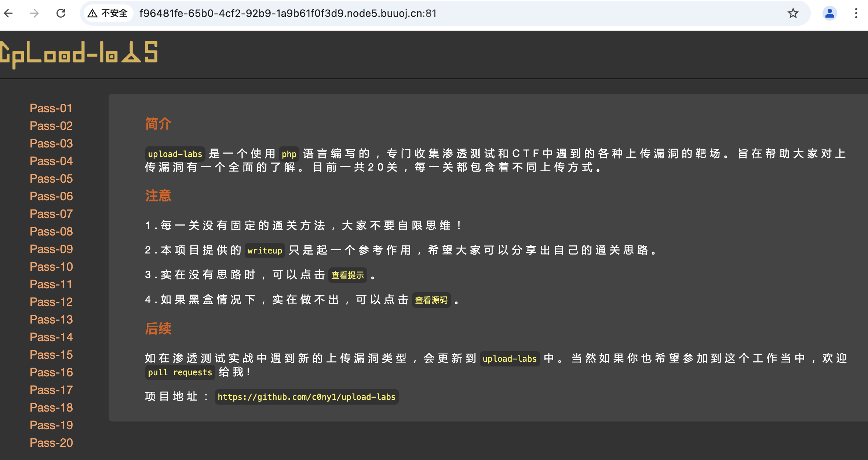Click the browser back arrow
The width and height of the screenshot is (868, 460).
coord(8,14)
